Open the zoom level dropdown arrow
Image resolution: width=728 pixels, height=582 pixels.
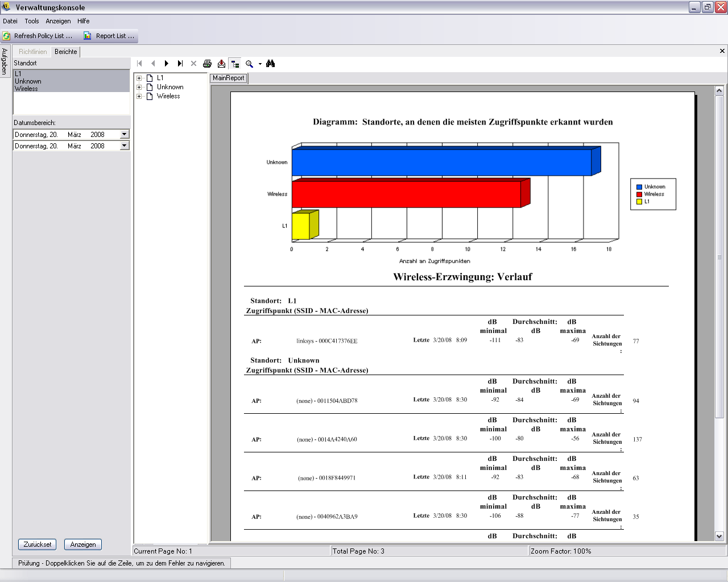(x=260, y=64)
